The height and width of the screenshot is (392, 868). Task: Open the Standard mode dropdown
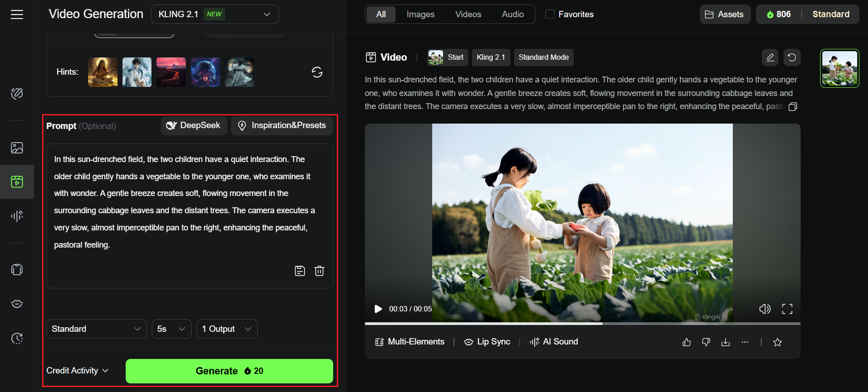96,329
